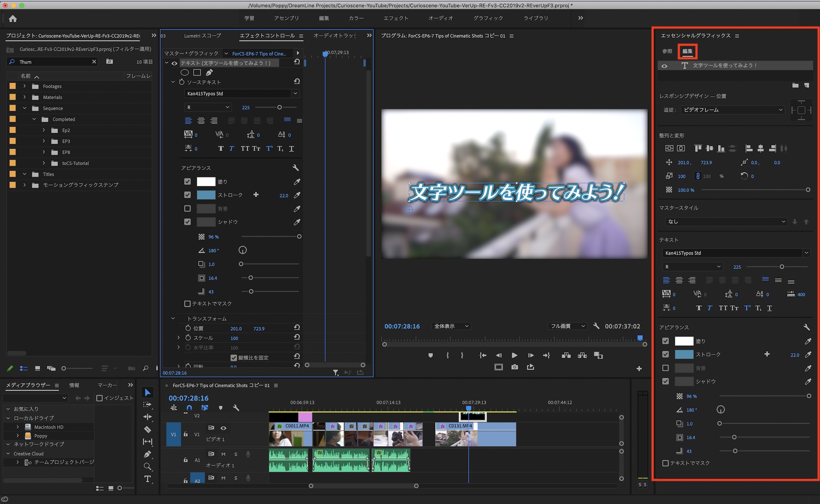Viewport: 820px width, 504px height.
Task: Open the フル画質 playback resolution dropdown
Action: pyautogui.click(x=567, y=326)
